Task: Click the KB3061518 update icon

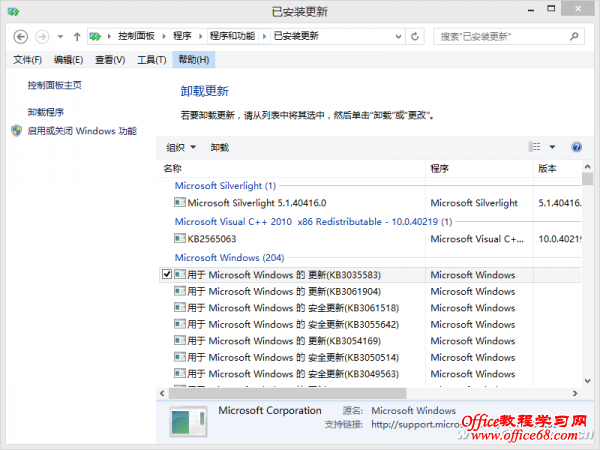Action: [180, 308]
